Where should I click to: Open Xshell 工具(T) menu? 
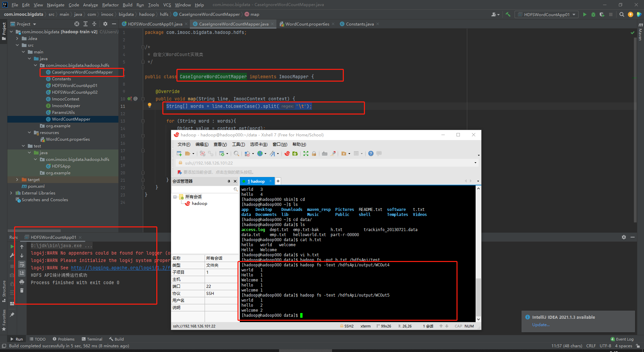pos(238,144)
